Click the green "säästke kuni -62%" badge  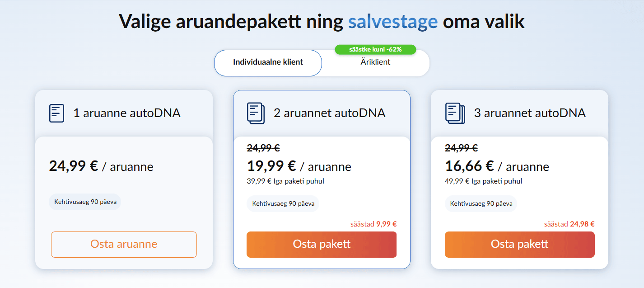point(375,49)
